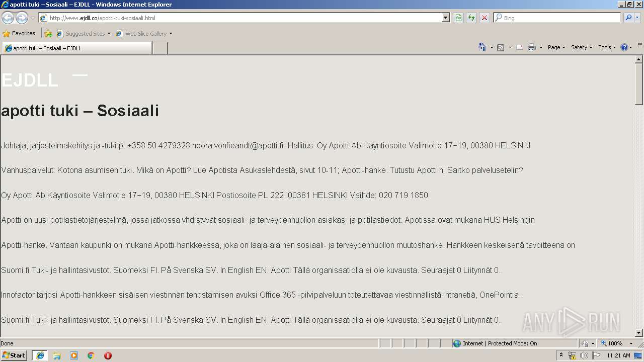Open a new blank tab

(x=160, y=48)
